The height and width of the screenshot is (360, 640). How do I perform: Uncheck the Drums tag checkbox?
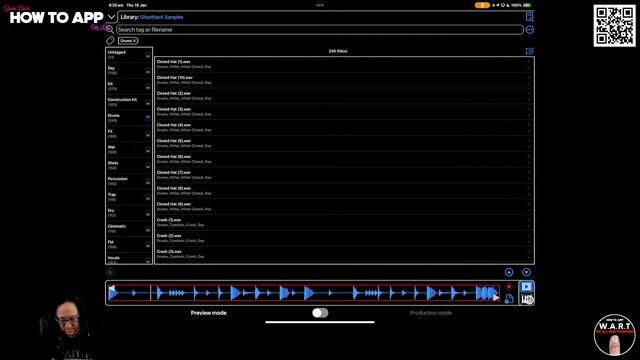click(148, 118)
